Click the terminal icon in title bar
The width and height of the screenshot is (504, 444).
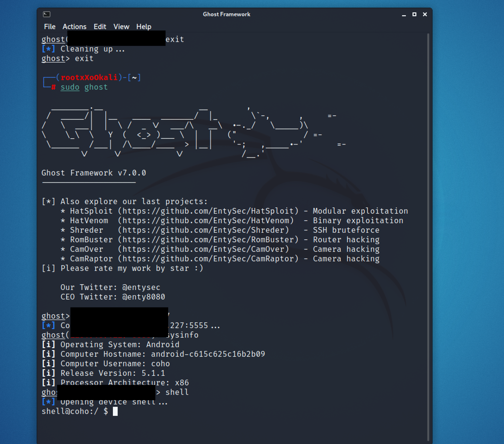[47, 14]
